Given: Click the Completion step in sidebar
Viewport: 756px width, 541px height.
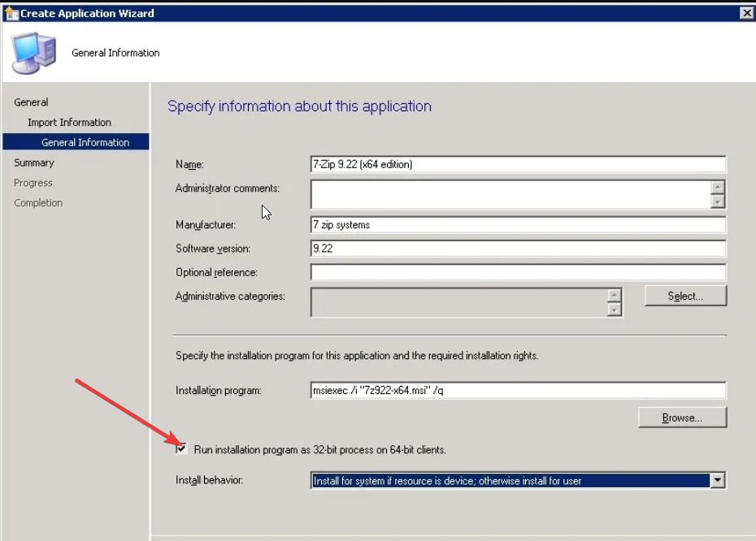Looking at the screenshot, I should coord(38,203).
